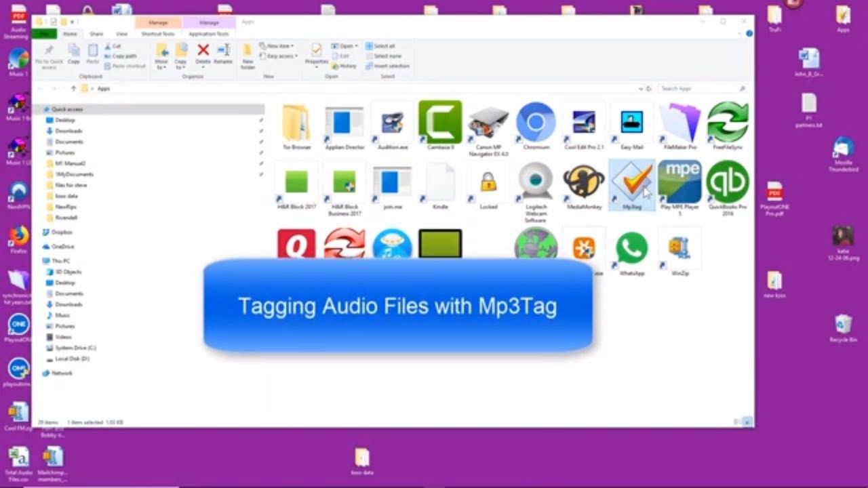
Task: Open the Application Tools tab
Action: (209, 34)
